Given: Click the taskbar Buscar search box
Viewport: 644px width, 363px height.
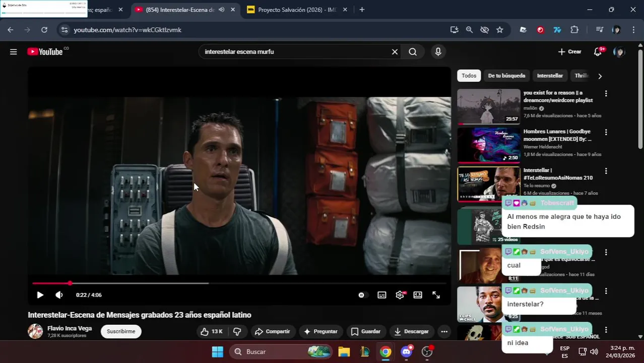Looking at the screenshot, I should (281, 351).
